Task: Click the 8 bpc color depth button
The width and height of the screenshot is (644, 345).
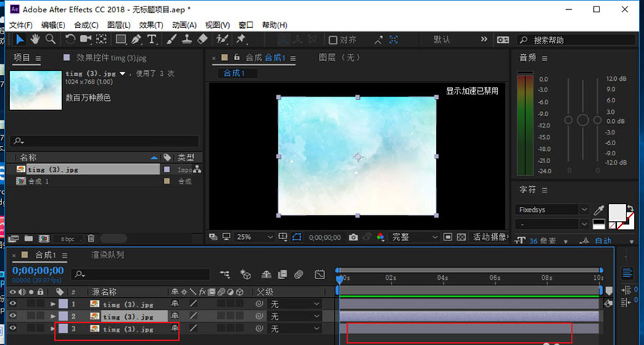Action: click(x=67, y=238)
